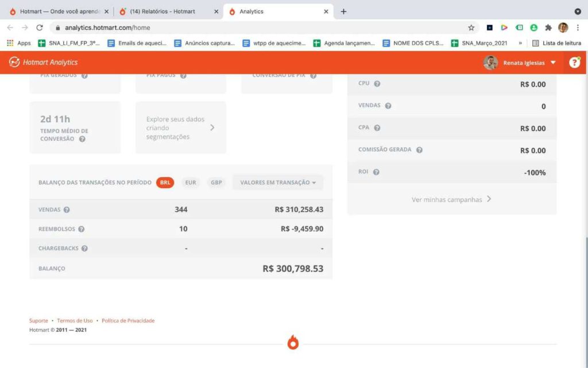
Task: Open the Suporte footer link
Action: point(38,321)
